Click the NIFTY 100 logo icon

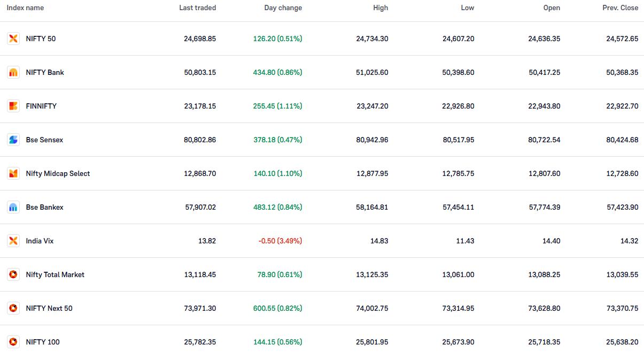pos(13,342)
